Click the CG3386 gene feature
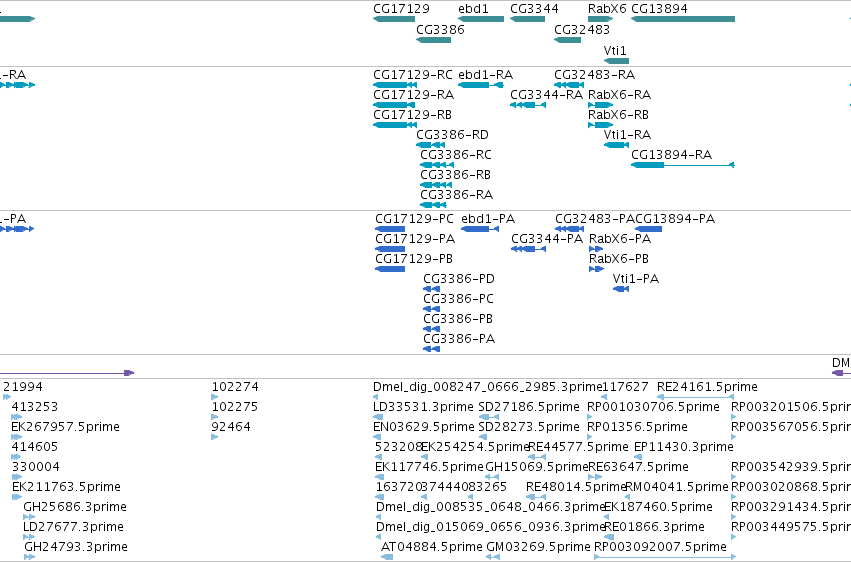The image size is (851, 562). tap(434, 40)
